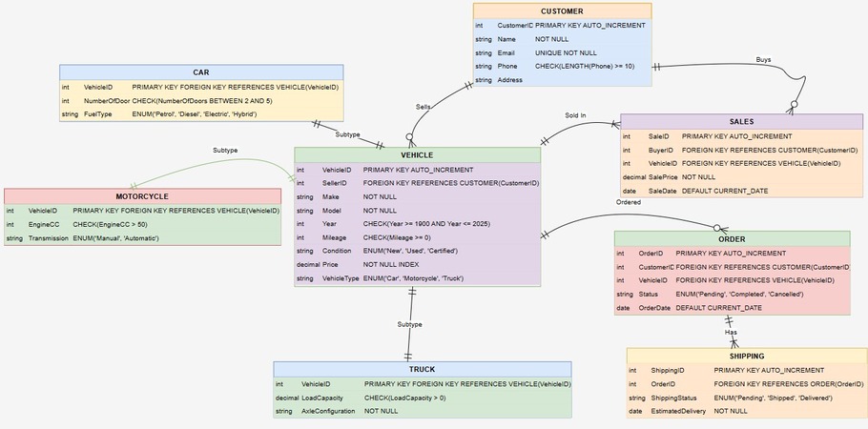Click the EstimatedDelivery row in SHIPPING

pos(746,411)
